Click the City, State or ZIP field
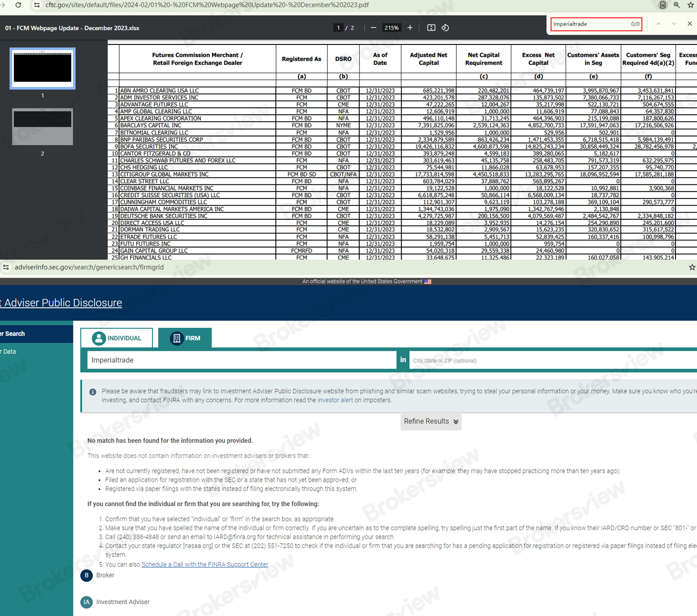This screenshot has width=697, height=616. point(552,360)
